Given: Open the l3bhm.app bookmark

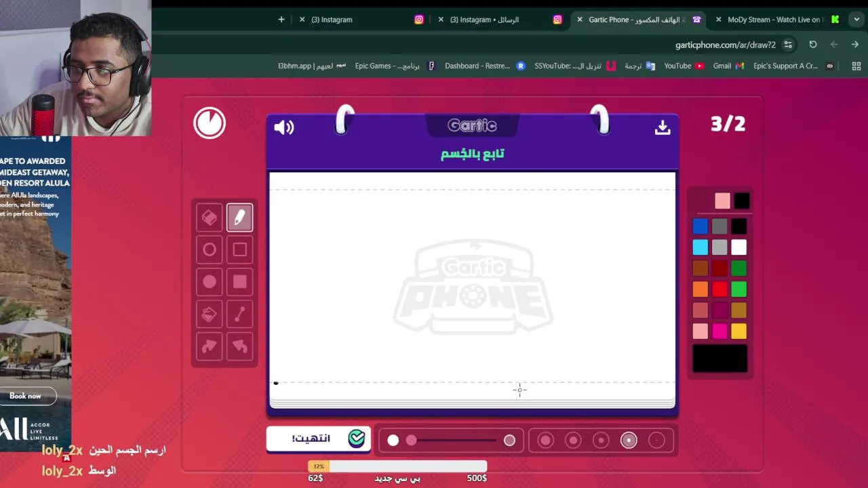Looking at the screenshot, I should click(x=312, y=66).
